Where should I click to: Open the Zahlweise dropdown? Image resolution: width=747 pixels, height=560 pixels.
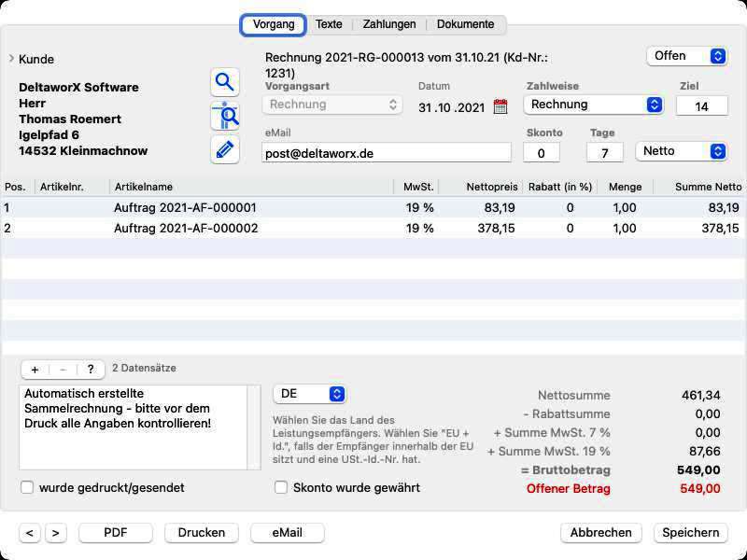tap(593, 105)
